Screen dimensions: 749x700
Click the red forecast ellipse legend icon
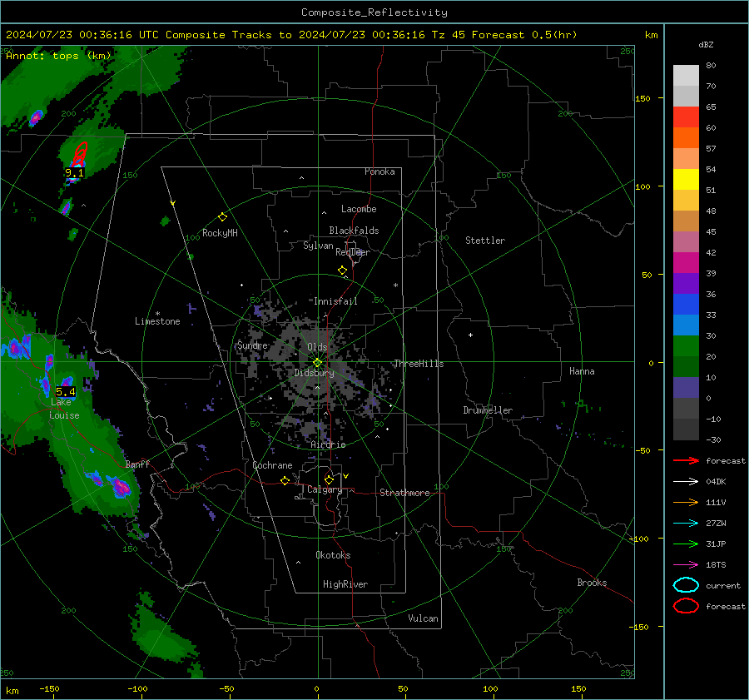686,606
